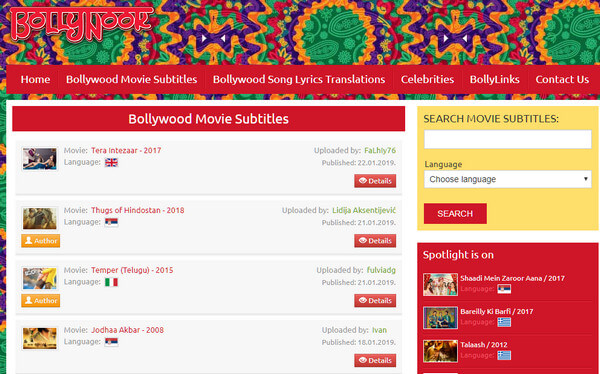This screenshot has width=600, height=374.
Task: Click UK flag for Tera Intezaar
Action: (x=111, y=163)
